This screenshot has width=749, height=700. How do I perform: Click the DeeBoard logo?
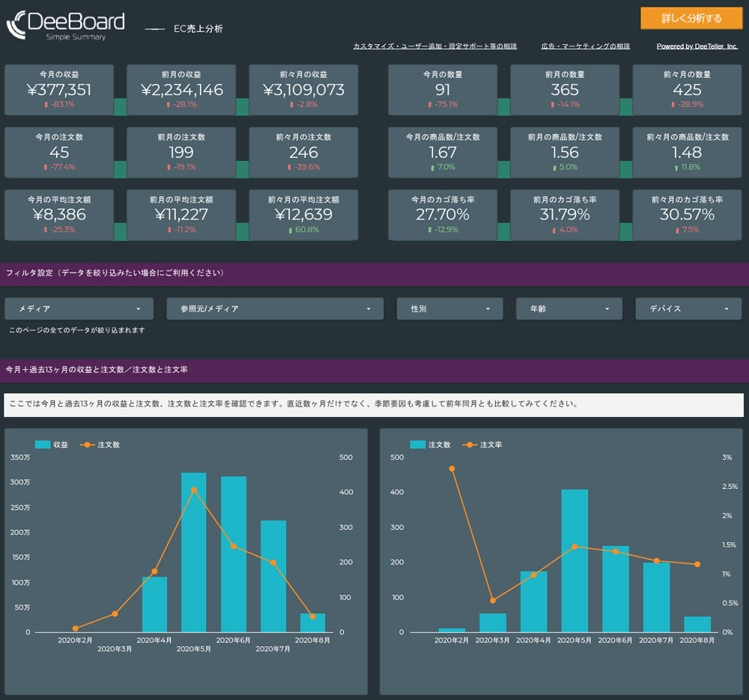point(65,25)
